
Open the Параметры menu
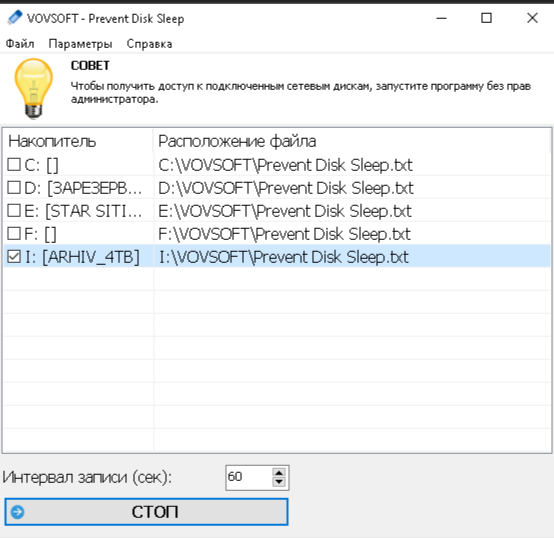(x=80, y=44)
